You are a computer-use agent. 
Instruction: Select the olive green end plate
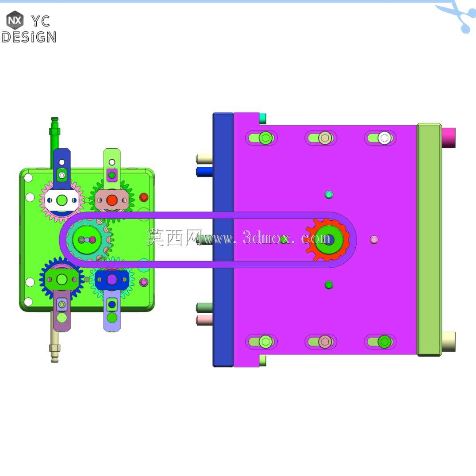(x=429, y=240)
